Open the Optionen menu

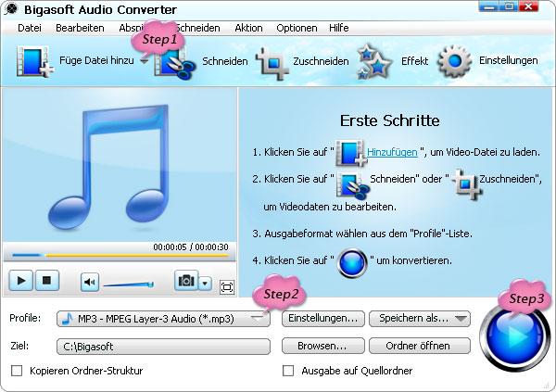(297, 28)
